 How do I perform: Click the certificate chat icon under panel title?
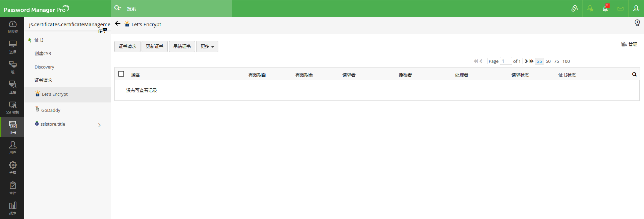point(103,31)
